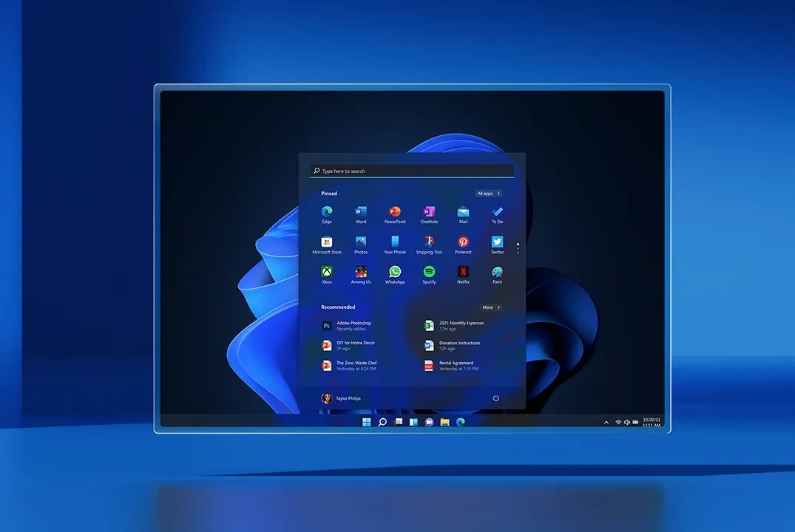The image size is (795, 532).
Task: Open the OneNote app
Action: click(x=429, y=214)
